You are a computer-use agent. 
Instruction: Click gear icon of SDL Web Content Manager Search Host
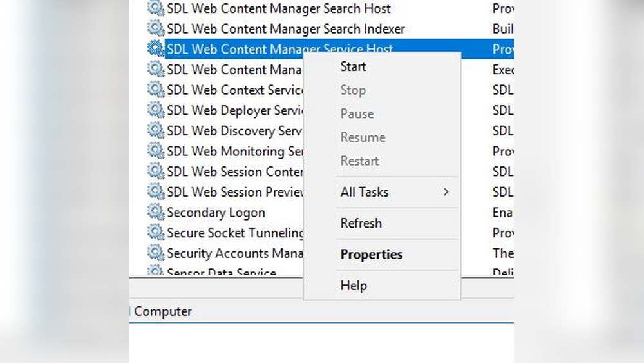[156, 8]
